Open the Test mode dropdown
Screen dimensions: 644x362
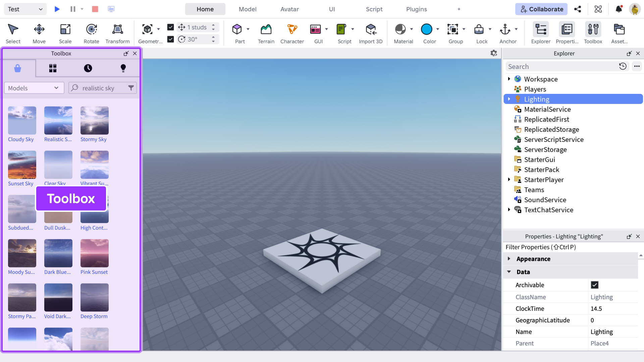[x=25, y=9]
